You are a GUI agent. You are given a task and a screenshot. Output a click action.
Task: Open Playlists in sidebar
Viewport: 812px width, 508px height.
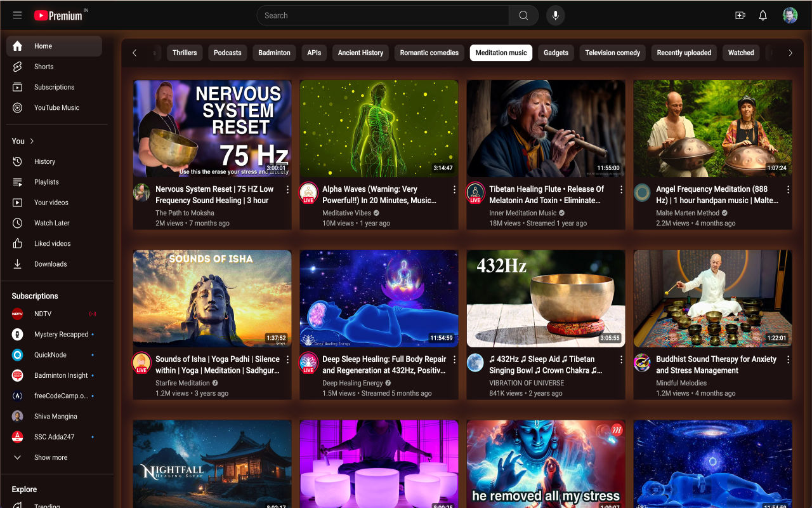[x=54, y=182]
